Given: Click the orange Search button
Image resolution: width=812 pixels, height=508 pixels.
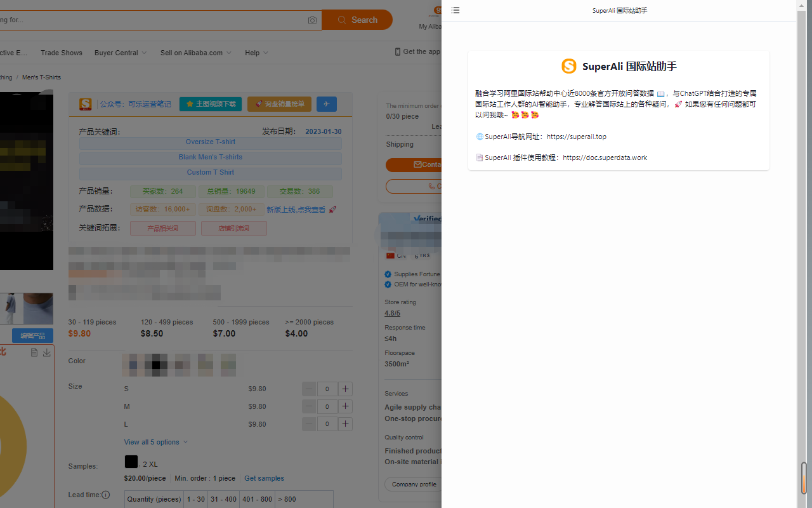Looking at the screenshot, I should pyautogui.click(x=357, y=20).
